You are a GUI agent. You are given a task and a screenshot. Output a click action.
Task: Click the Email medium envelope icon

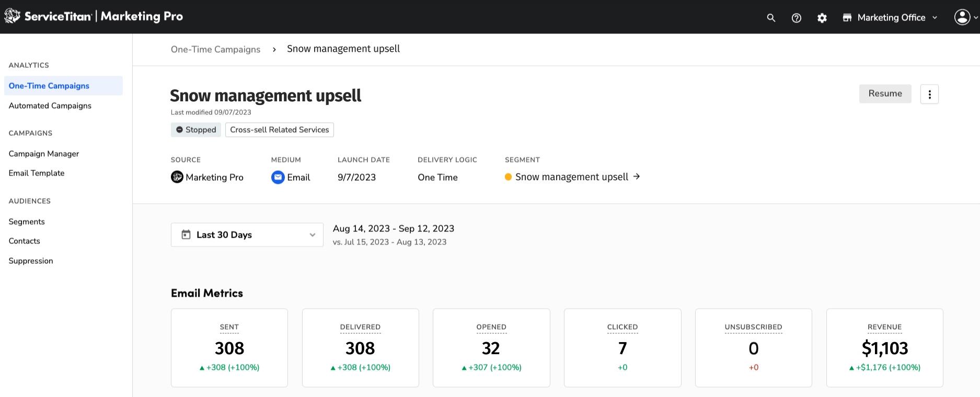278,178
